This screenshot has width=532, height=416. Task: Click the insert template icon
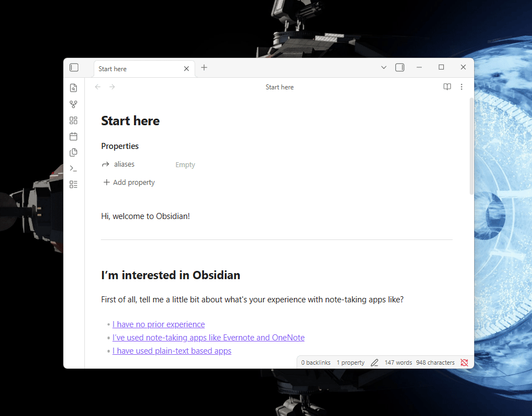pyautogui.click(x=73, y=152)
